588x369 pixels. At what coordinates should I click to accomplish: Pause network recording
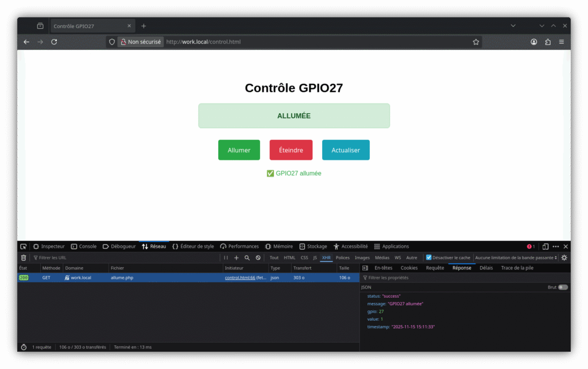coord(226,258)
